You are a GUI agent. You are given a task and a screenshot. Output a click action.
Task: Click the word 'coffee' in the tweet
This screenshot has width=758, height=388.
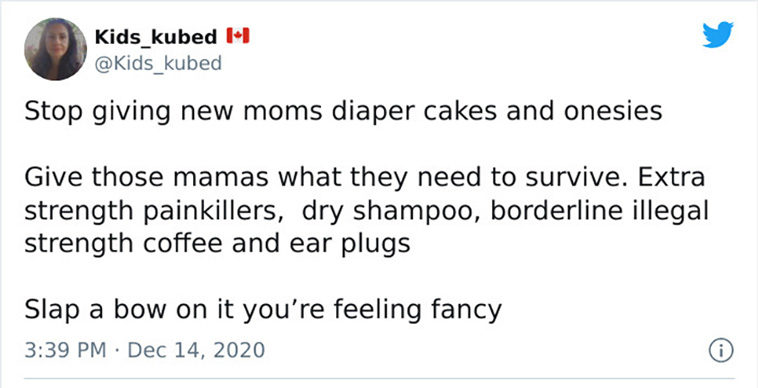(x=183, y=243)
